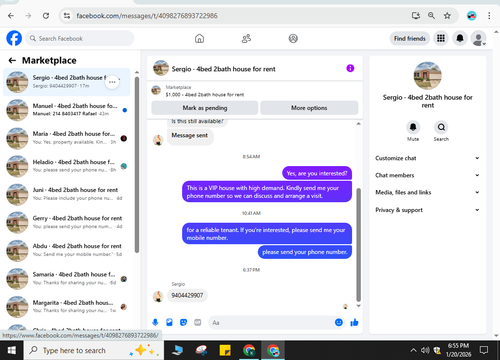Expand Customize chat section

tap(427, 158)
